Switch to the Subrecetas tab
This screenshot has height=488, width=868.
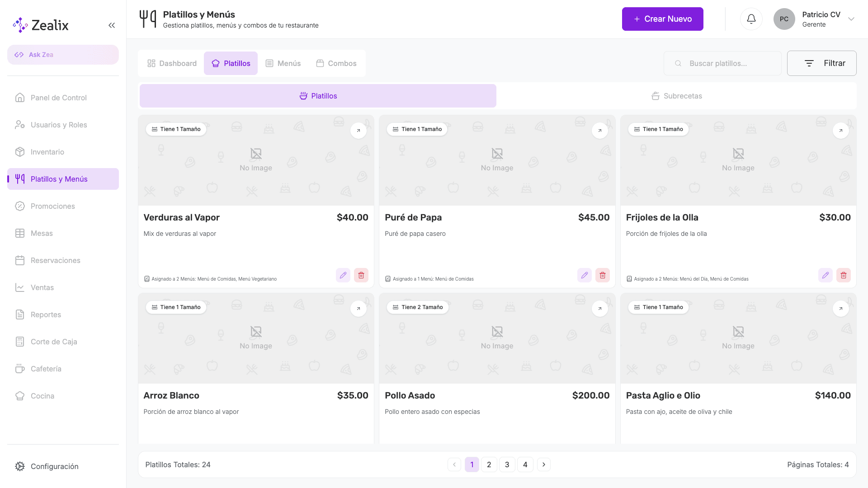pyautogui.click(x=676, y=96)
